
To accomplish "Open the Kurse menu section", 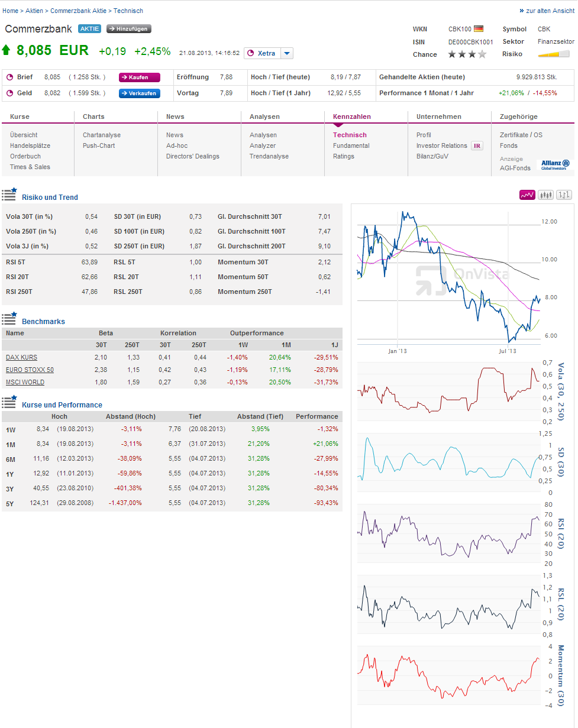I will pos(20,117).
